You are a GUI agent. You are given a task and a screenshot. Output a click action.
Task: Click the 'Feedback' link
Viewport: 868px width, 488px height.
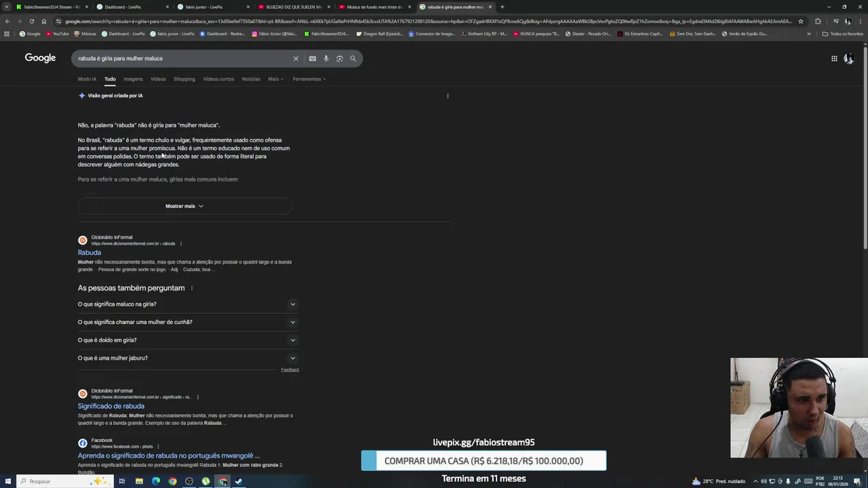(290, 369)
